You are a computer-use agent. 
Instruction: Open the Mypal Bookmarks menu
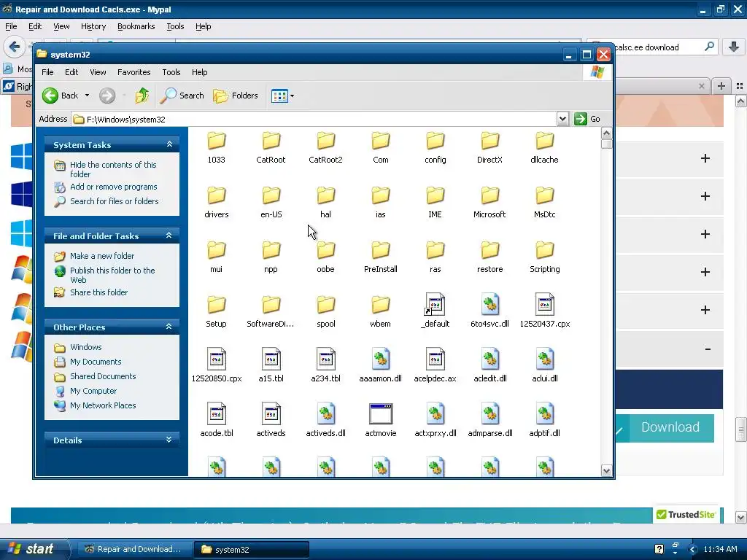pos(136,26)
